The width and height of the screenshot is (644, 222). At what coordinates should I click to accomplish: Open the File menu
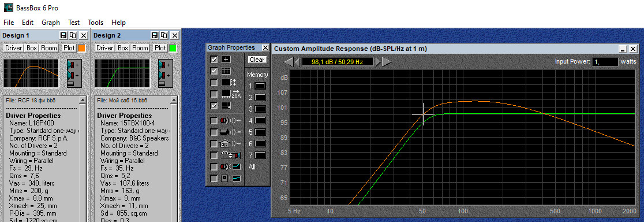[9, 23]
